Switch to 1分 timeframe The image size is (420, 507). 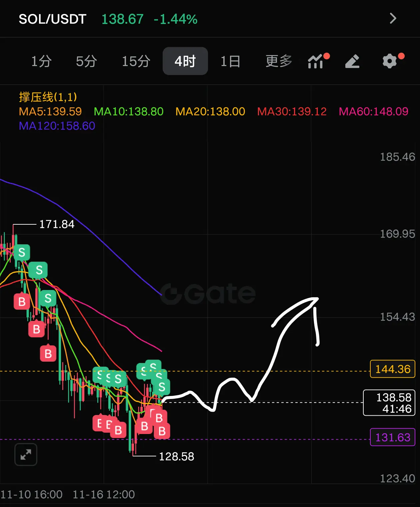[x=41, y=61]
